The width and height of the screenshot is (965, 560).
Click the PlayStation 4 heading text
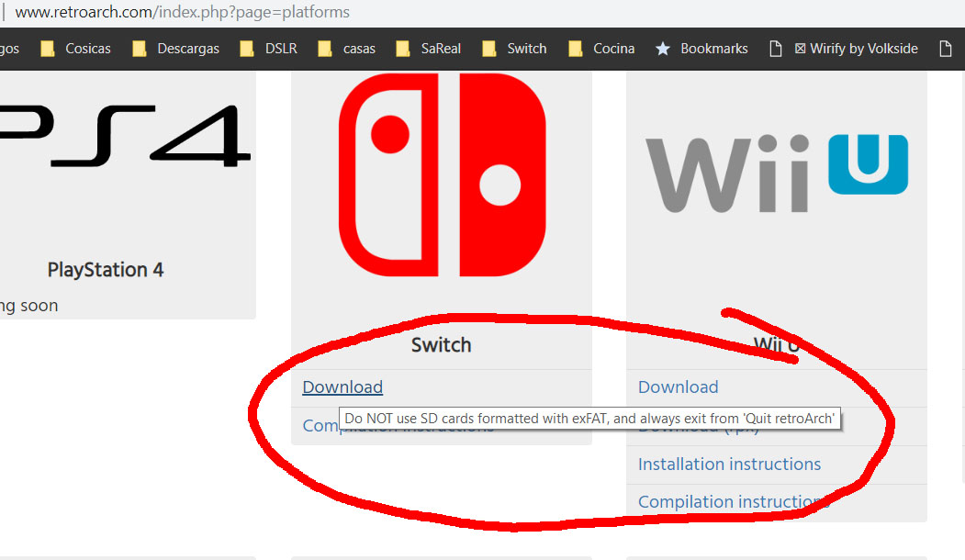point(106,270)
